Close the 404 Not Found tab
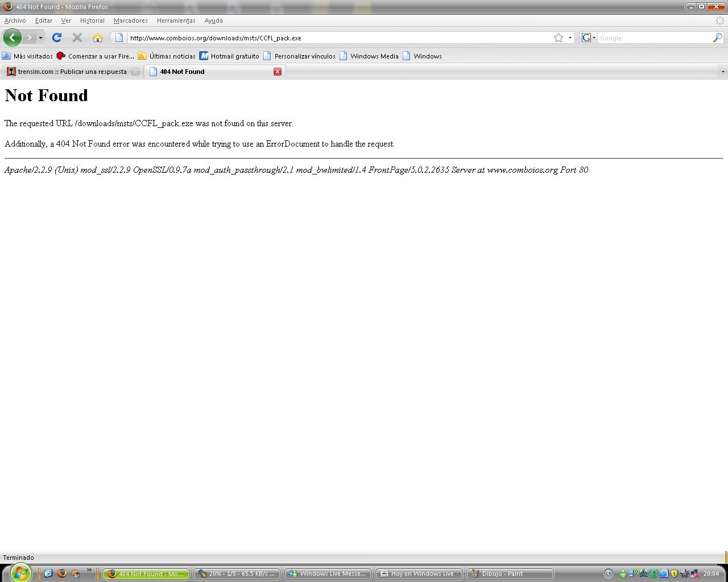Image resolution: width=728 pixels, height=582 pixels. [278, 72]
